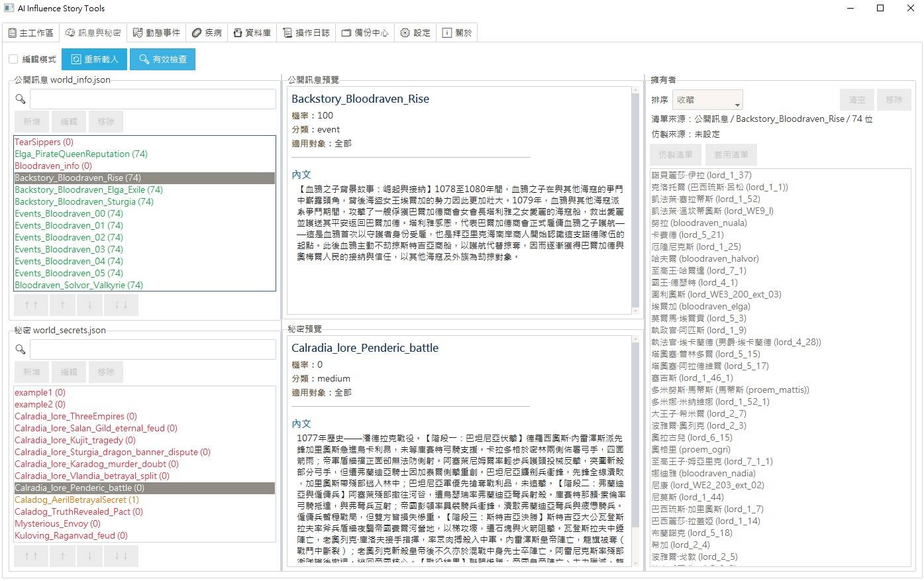Click the magnifier icon in 公開訊息 panel
Screen dimensions: 924x581
(x=21, y=99)
